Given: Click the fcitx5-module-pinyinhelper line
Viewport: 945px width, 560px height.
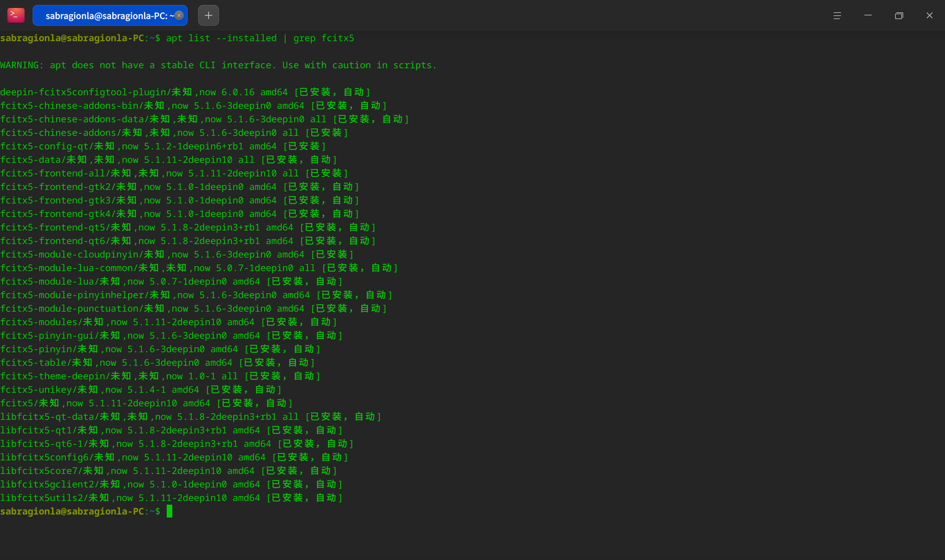Looking at the screenshot, I should click(x=196, y=295).
